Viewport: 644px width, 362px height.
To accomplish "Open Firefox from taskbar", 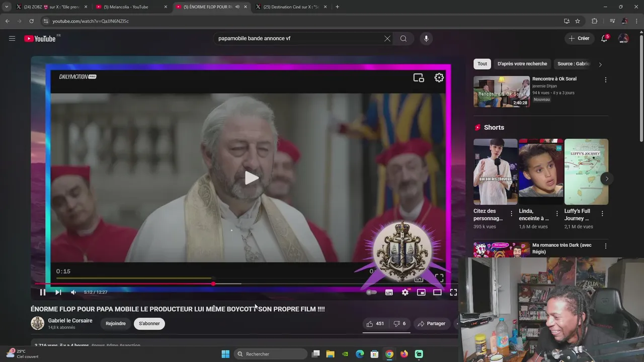I will 404,354.
